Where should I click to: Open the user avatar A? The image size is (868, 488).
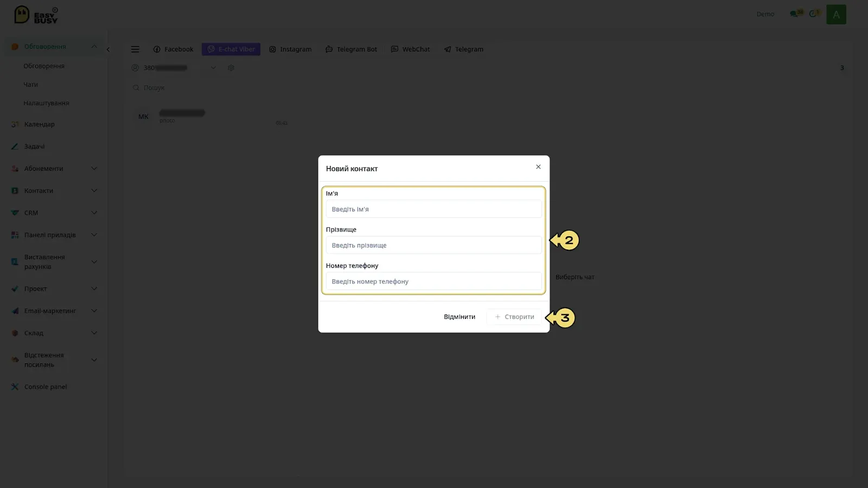coord(836,15)
